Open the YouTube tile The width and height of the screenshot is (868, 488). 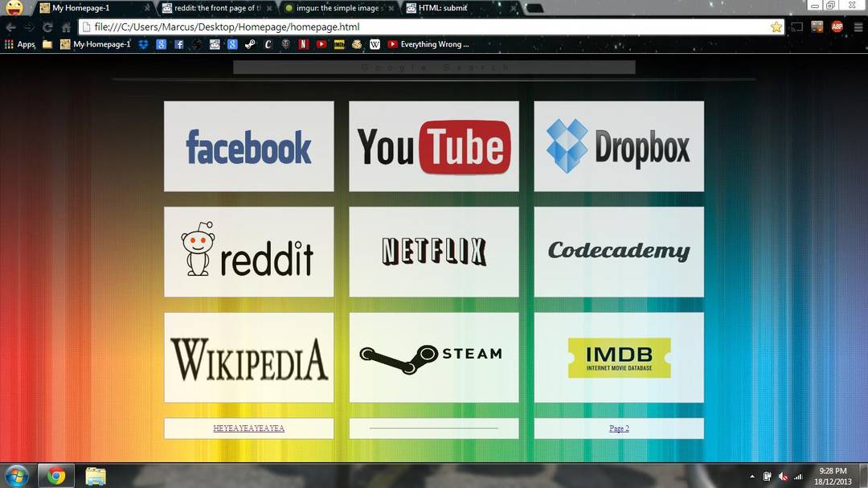pyautogui.click(x=434, y=146)
